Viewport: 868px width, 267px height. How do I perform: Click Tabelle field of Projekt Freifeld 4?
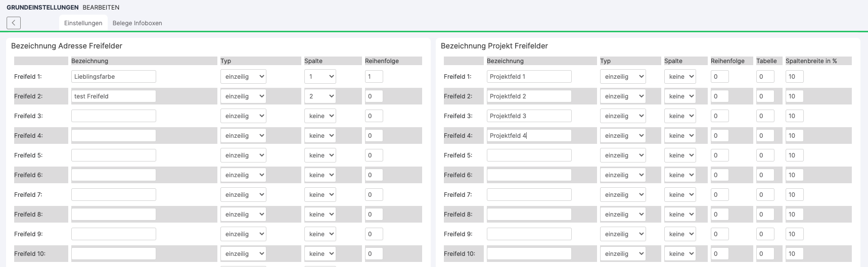[x=765, y=136]
